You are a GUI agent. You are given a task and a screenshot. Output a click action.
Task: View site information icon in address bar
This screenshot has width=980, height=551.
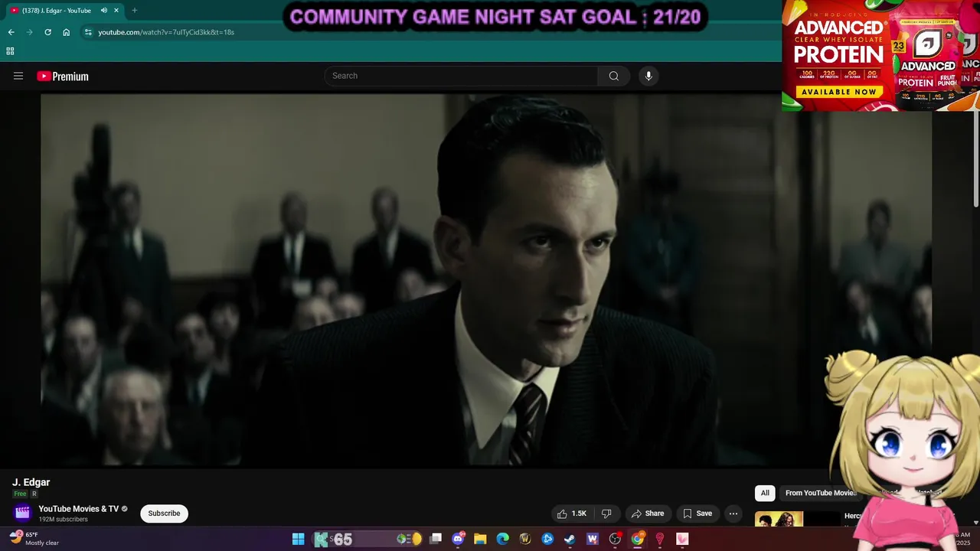coord(88,32)
